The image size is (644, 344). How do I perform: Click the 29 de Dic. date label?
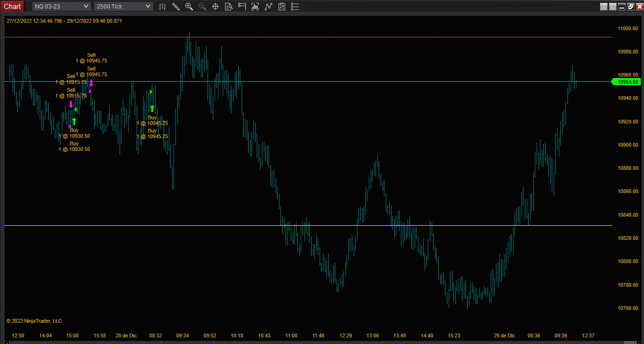coord(505,335)
